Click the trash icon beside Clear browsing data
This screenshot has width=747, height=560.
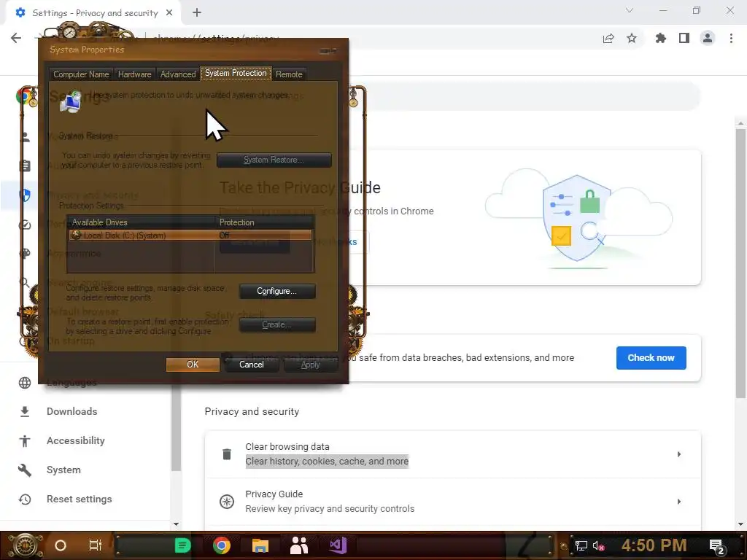[227, 454]
